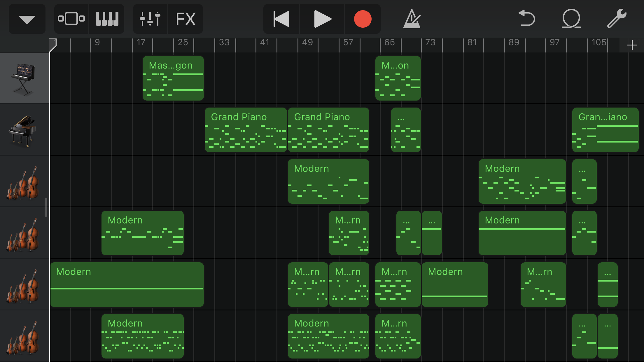This screenshot has width=644, height=362.
Task: Go to beginning of song
Action: coord(281,19)
